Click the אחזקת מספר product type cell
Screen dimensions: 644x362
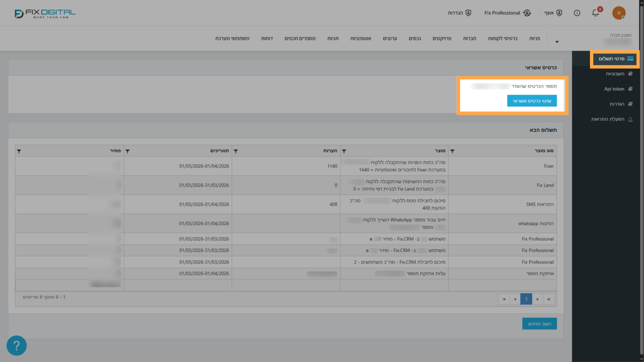click(502, 273)
